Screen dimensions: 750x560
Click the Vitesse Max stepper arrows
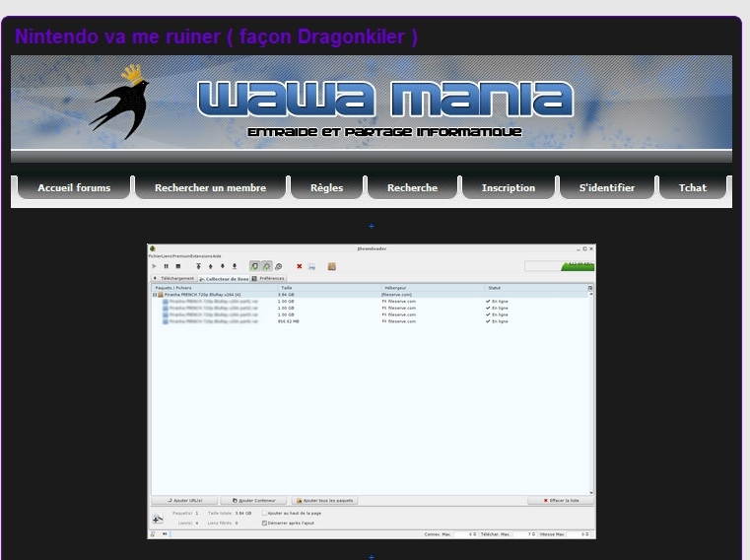point(587,534)
